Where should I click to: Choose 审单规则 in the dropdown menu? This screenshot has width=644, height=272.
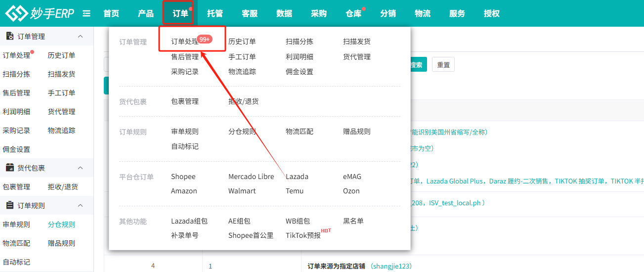click(185, 132)
